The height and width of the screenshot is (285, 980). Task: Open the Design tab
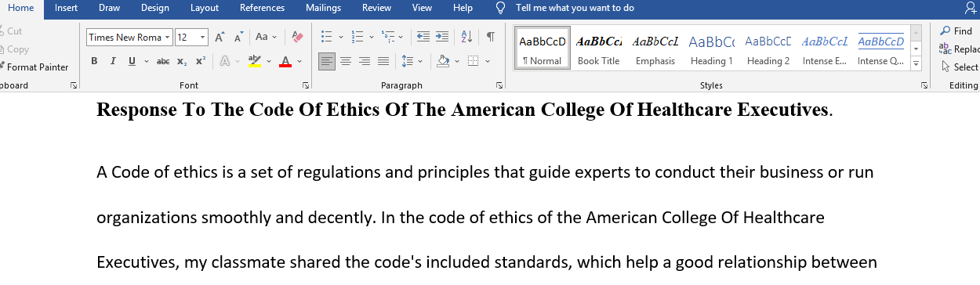(x=154, y=8)
